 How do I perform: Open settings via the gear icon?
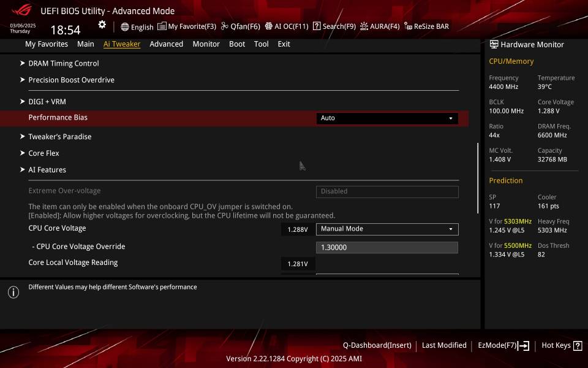pos(102,25)
